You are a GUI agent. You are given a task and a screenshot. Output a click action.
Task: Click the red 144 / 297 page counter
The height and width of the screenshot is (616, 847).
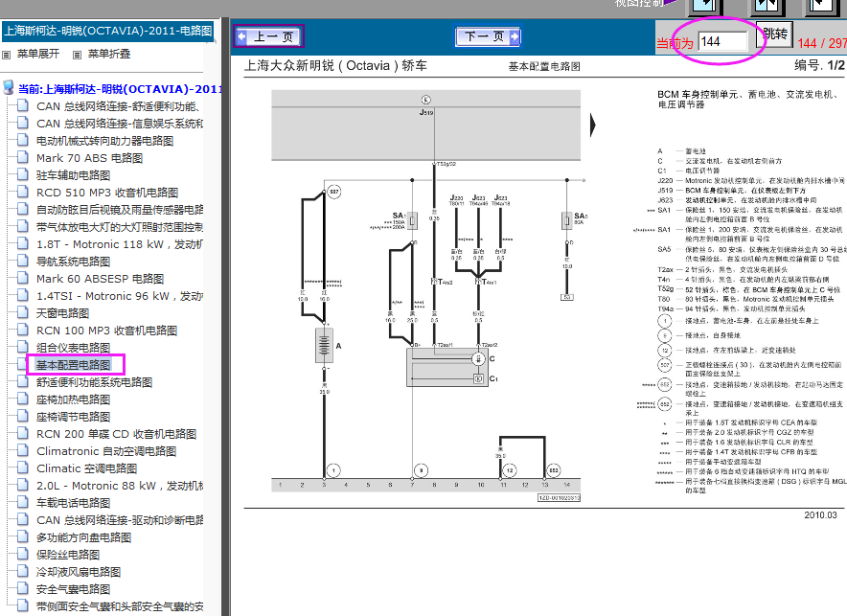click(x=822, y=43)
